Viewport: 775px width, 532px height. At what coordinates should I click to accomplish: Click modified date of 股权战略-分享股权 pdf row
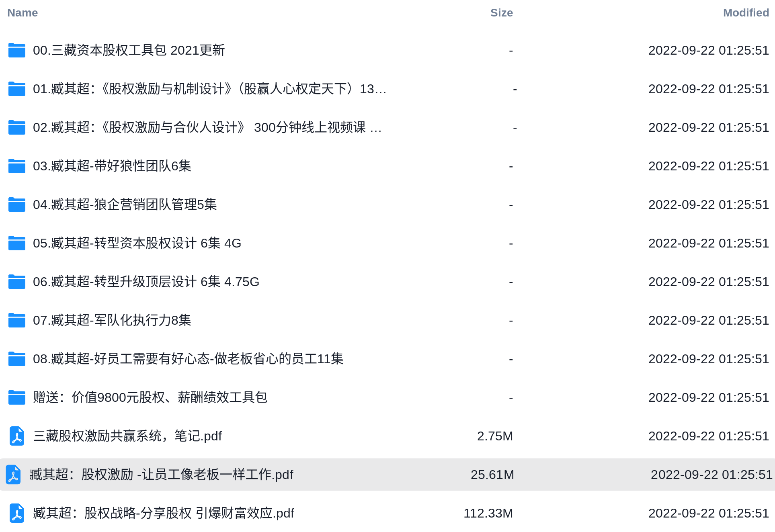click(709, 513)
